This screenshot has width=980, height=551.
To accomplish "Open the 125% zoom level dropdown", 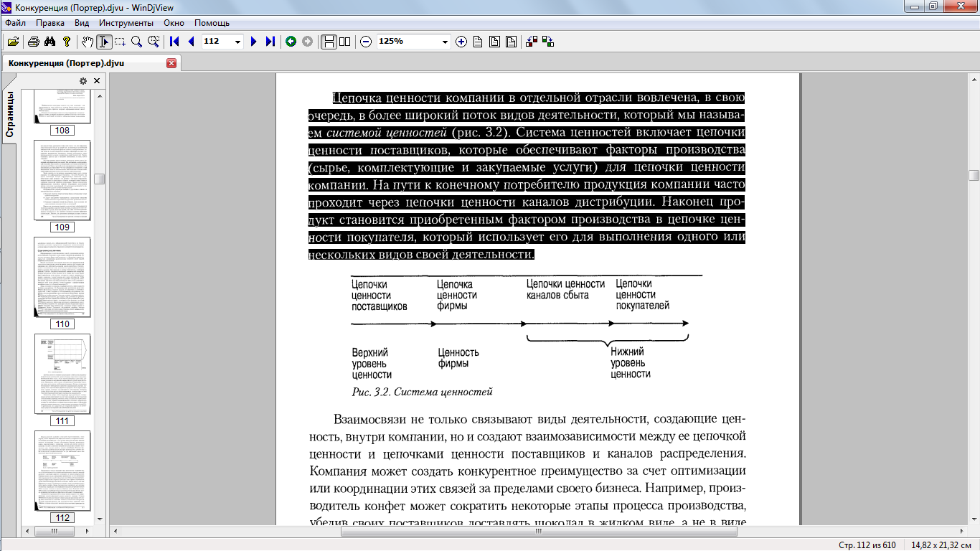I will [446, 42].
